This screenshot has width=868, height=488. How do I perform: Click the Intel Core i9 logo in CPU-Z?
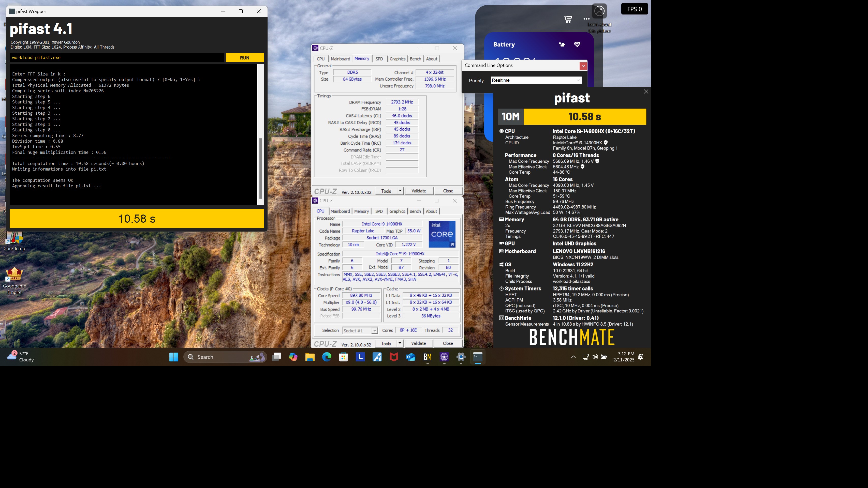pyautogui.click(x=442, y=234)
